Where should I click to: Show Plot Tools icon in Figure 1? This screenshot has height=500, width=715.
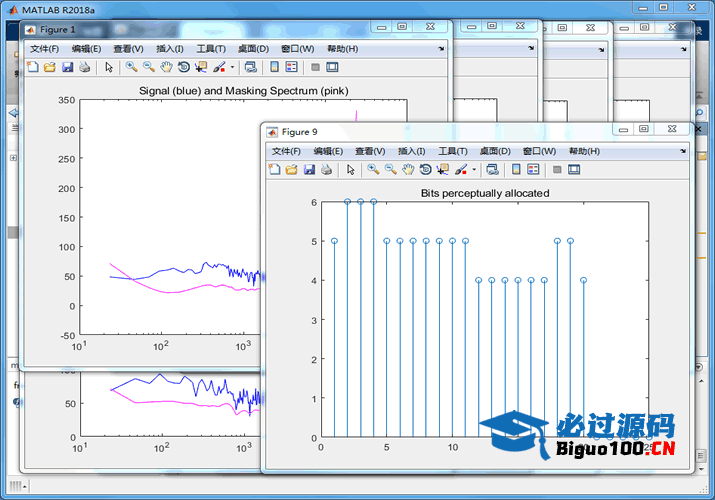coord(332,67)
